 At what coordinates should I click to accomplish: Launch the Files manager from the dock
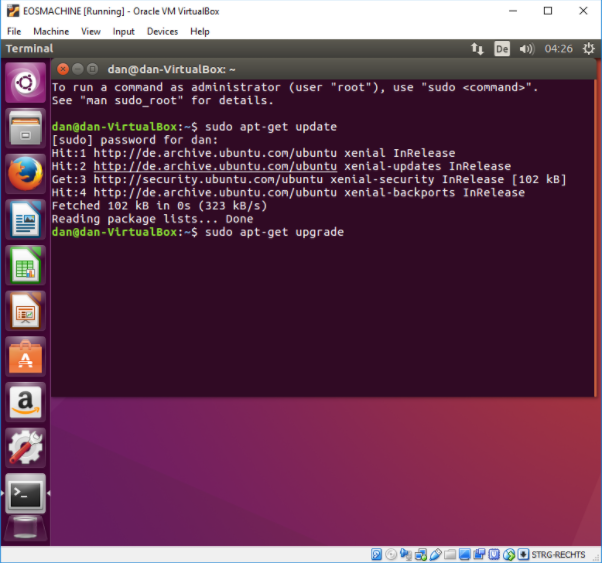[25, 128]
